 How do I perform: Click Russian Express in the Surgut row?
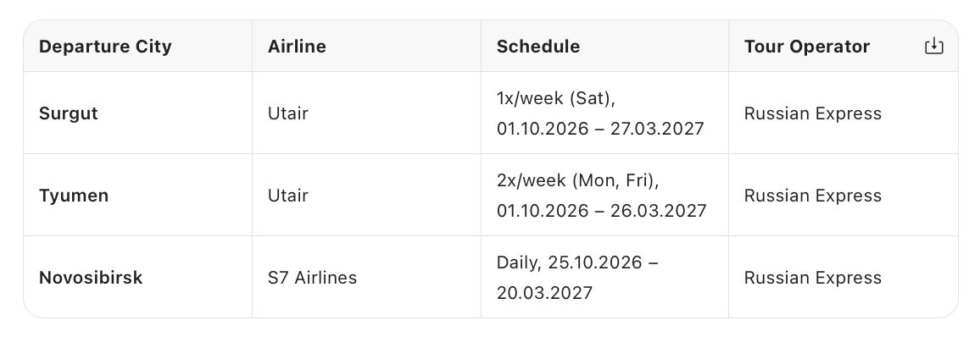[813, 113]
